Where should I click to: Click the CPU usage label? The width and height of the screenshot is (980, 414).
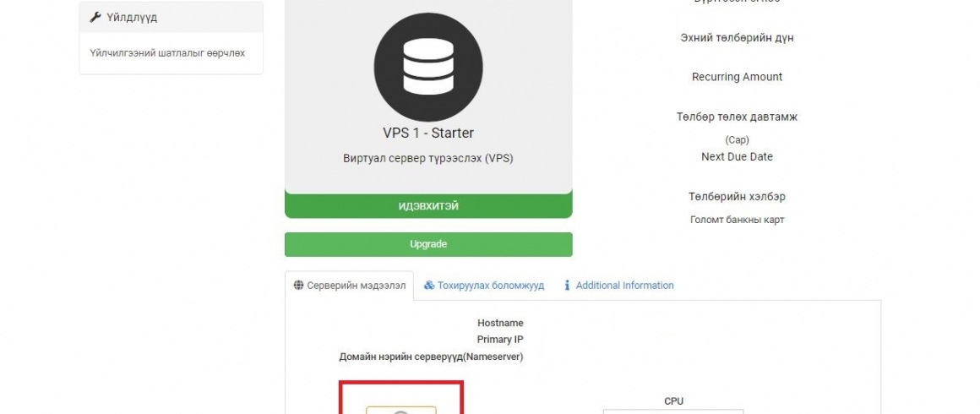tap(674, 401)
